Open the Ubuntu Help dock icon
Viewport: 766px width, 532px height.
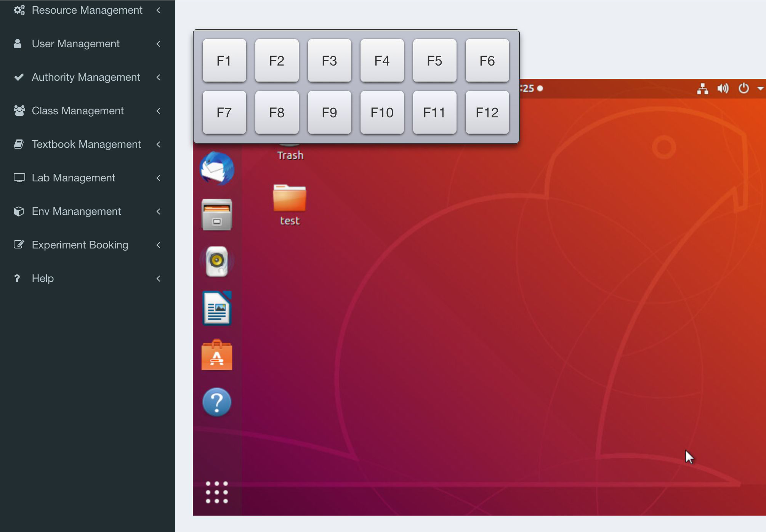pyautogui.click(x=217, y=402)
